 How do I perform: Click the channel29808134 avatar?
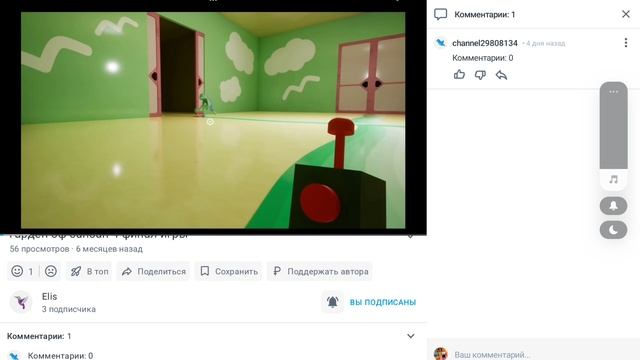[x=440, y=43]
